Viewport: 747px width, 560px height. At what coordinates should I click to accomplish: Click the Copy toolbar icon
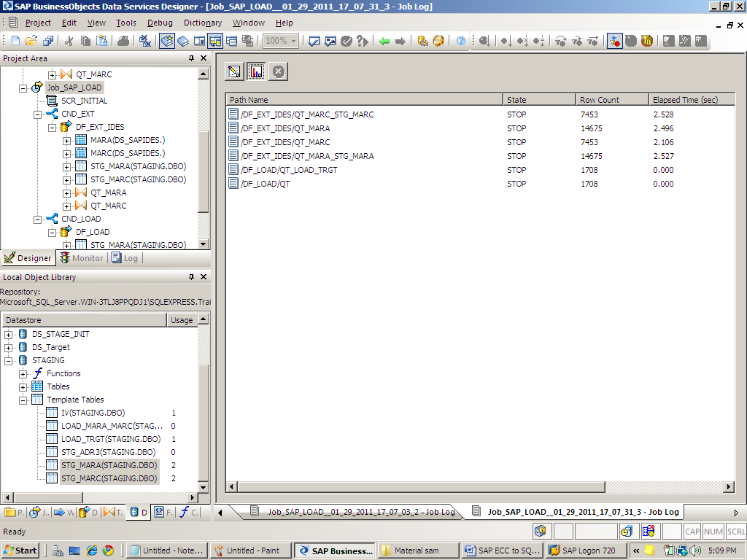pos(85,41)
